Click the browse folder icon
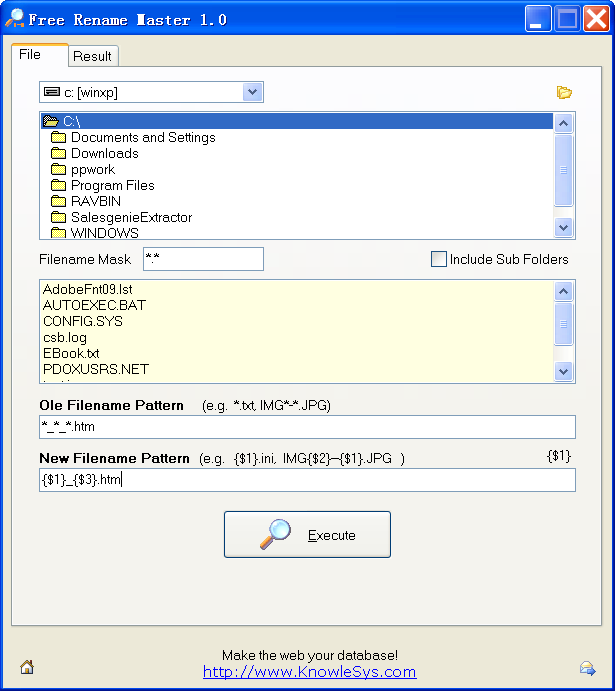 (564, 93)
